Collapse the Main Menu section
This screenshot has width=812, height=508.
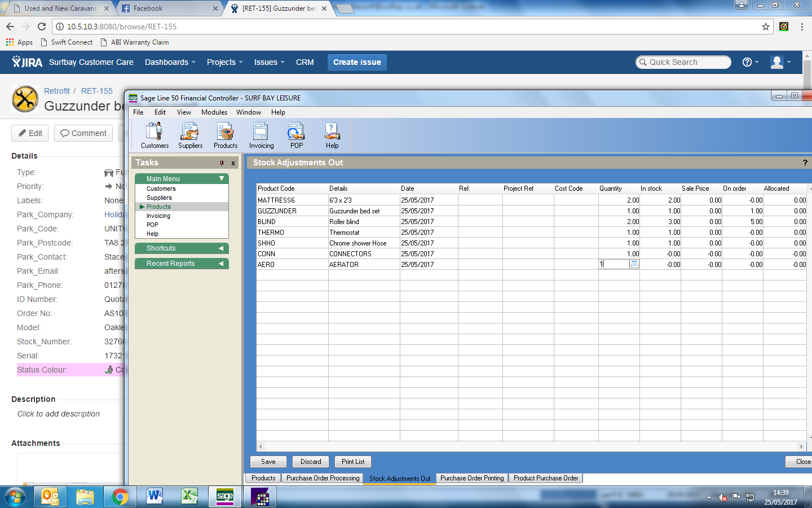click(222, 178)
